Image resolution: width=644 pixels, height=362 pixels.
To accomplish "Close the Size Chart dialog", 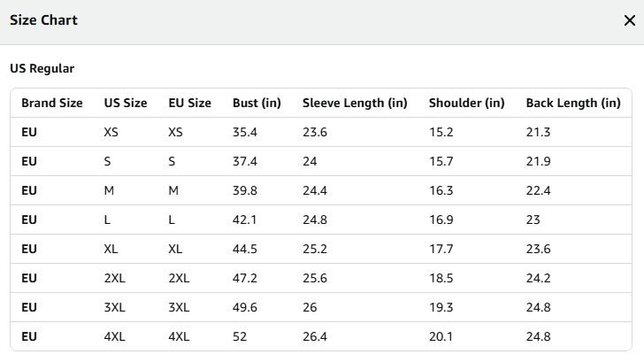I will [629, 20].
